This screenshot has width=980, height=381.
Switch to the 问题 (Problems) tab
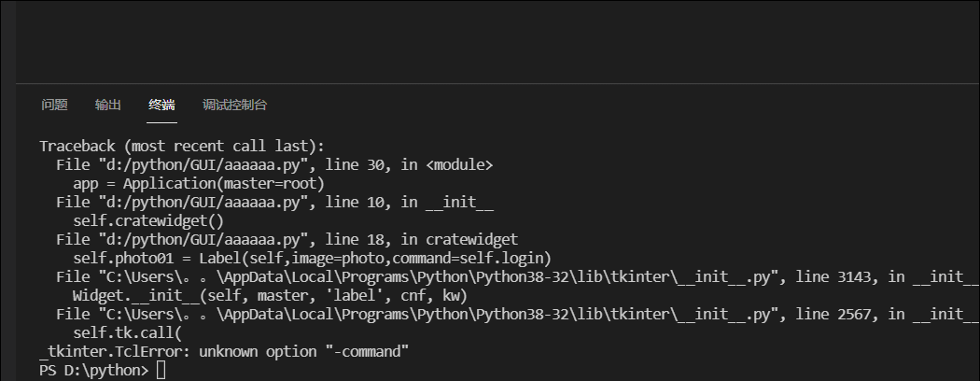point(54,106)
